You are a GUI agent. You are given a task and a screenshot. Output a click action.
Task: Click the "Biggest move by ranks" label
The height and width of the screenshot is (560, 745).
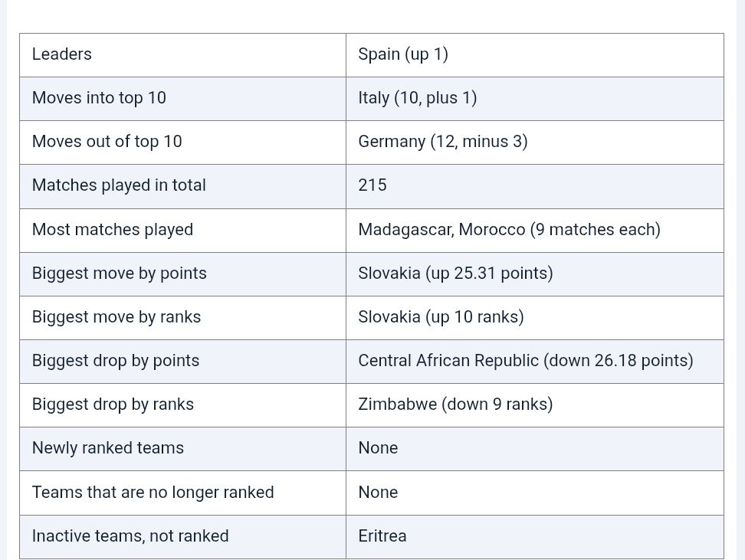117,317
